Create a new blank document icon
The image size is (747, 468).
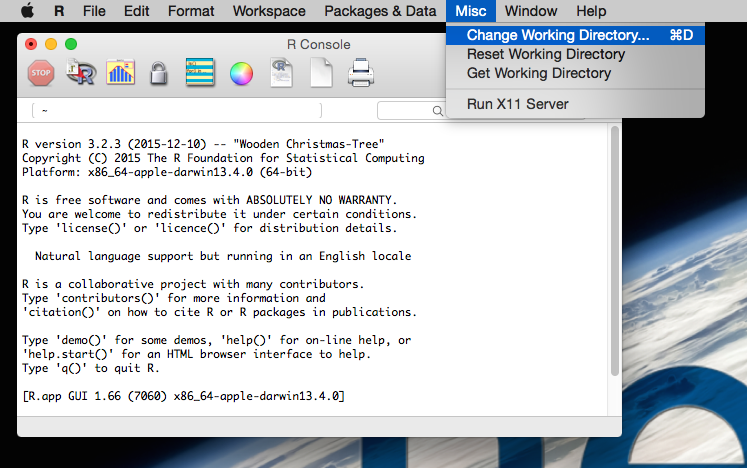tap(321, 72)
